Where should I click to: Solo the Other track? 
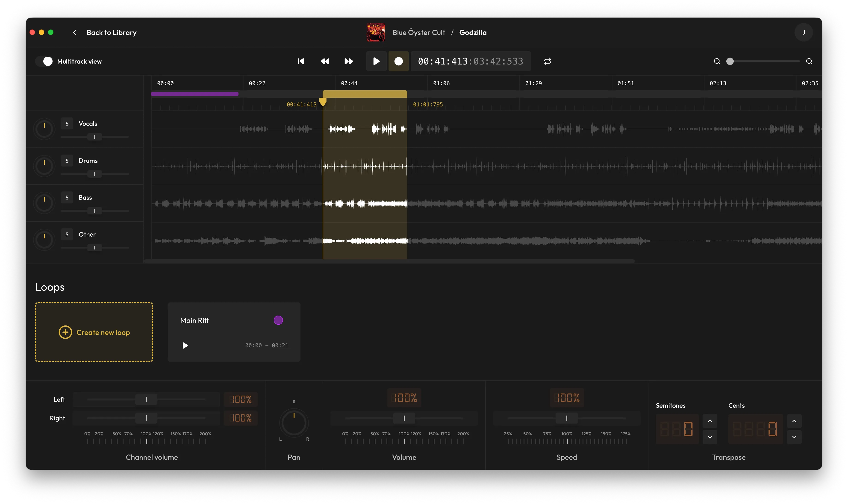click(67, 234)
